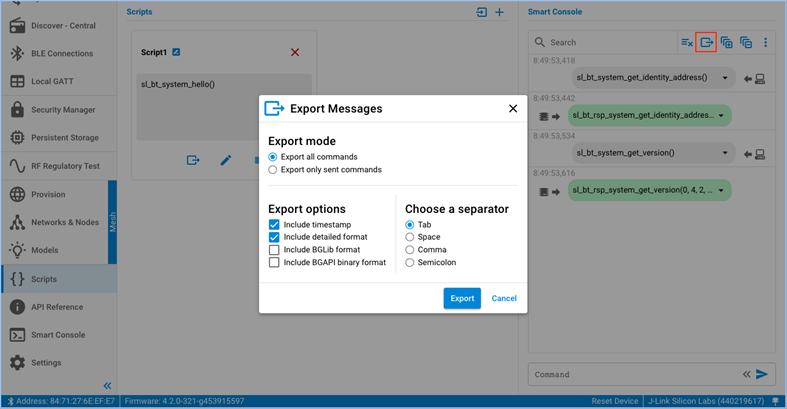Click the clear console messages icon
The image size is (787, 409).
point(687,43)
